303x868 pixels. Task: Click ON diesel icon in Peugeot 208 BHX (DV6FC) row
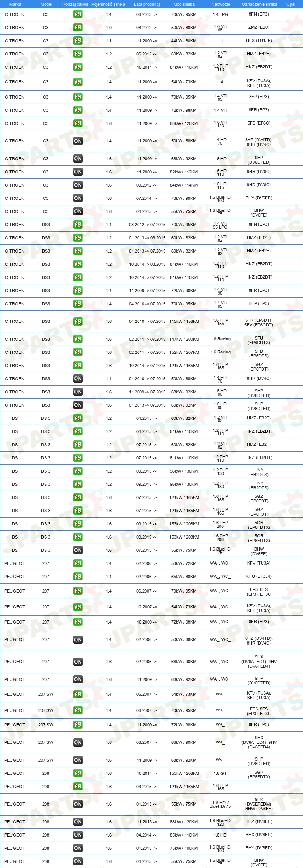[x=78, y=835]
